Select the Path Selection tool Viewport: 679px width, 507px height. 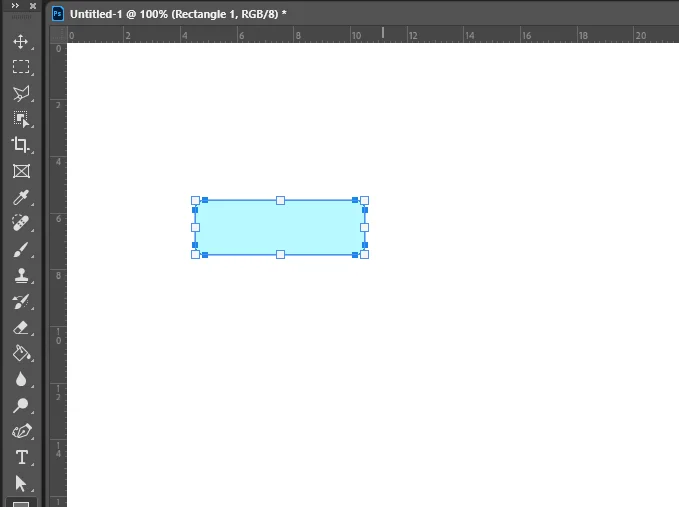(21, 483)
